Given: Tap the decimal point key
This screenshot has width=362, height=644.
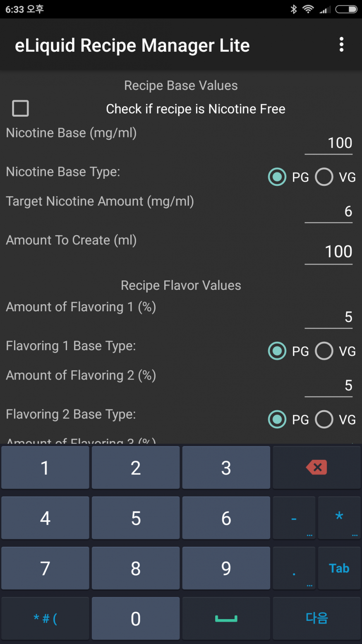Looking at the screenshot, I should pyautogui.click(x=294, y=568).
